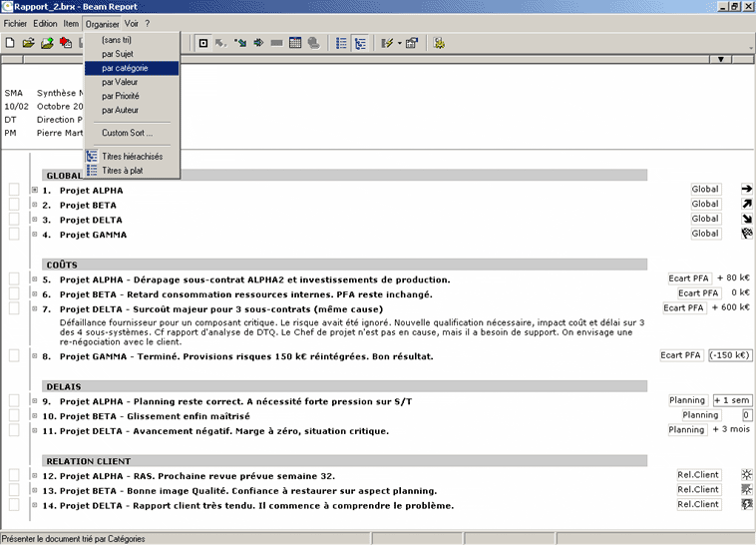
Task: Check the box next to item 9
Action: tap(14, 401)
